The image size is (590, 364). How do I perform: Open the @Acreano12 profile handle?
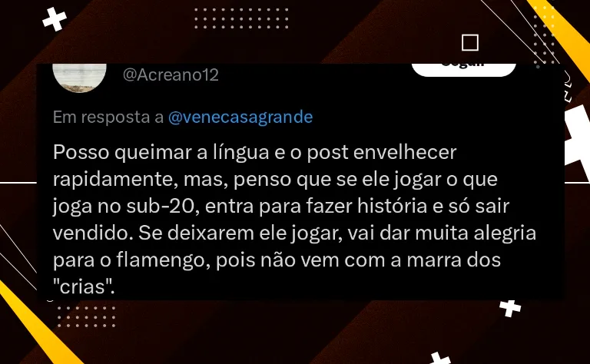click(x=171, y=74)
